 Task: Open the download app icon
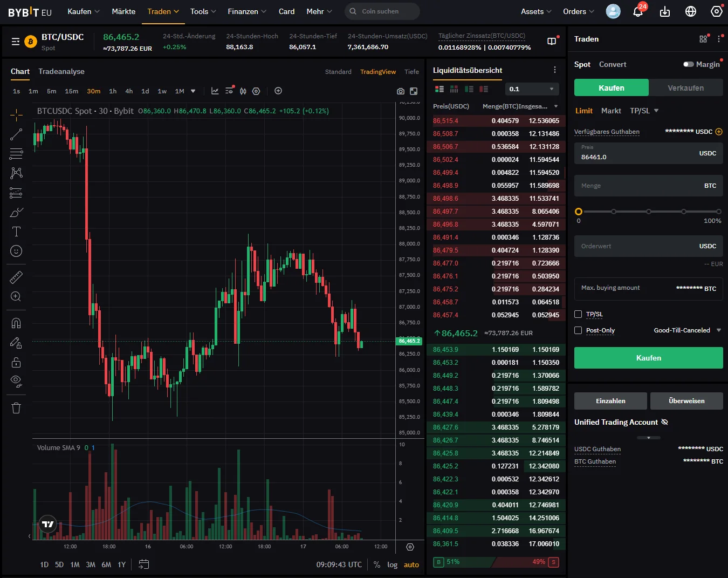click(665, 11)
